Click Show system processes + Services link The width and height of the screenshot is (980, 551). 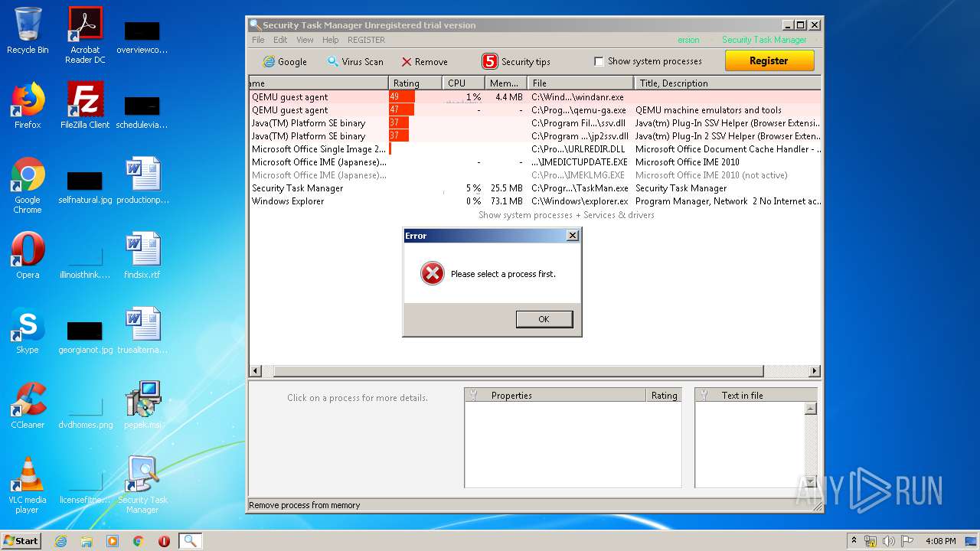point(566,215)
